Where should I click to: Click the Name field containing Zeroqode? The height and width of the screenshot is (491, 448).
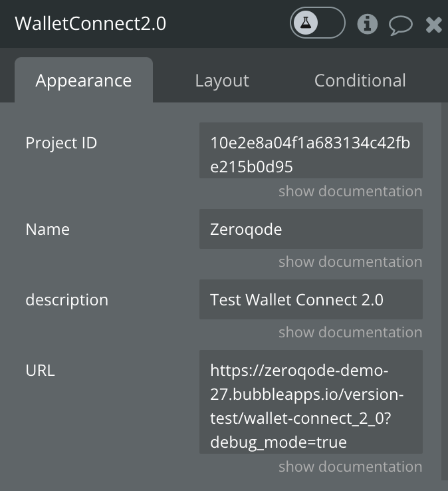pyautogui.click(x=311, y=229)
